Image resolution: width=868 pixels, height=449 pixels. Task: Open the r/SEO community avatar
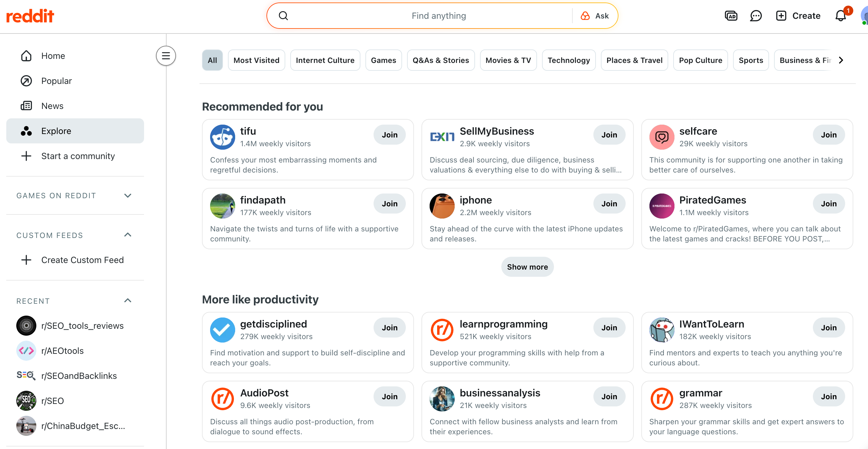(x=26, y=401)
